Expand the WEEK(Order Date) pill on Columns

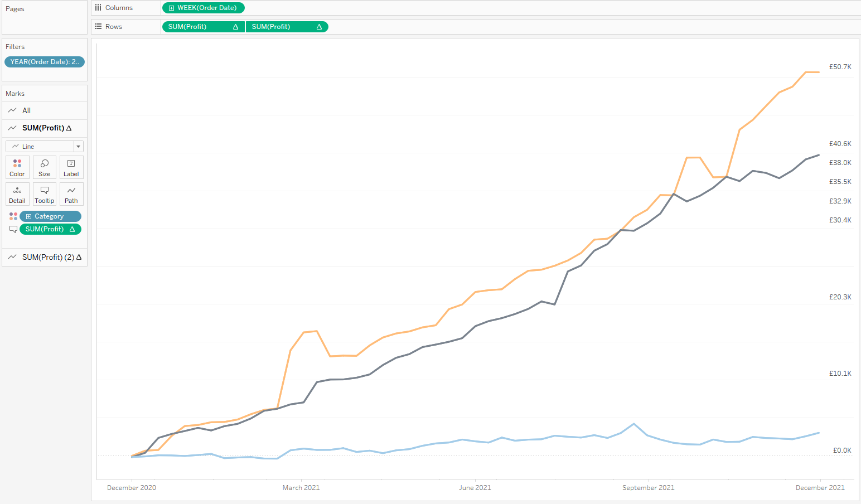point(172,8)
